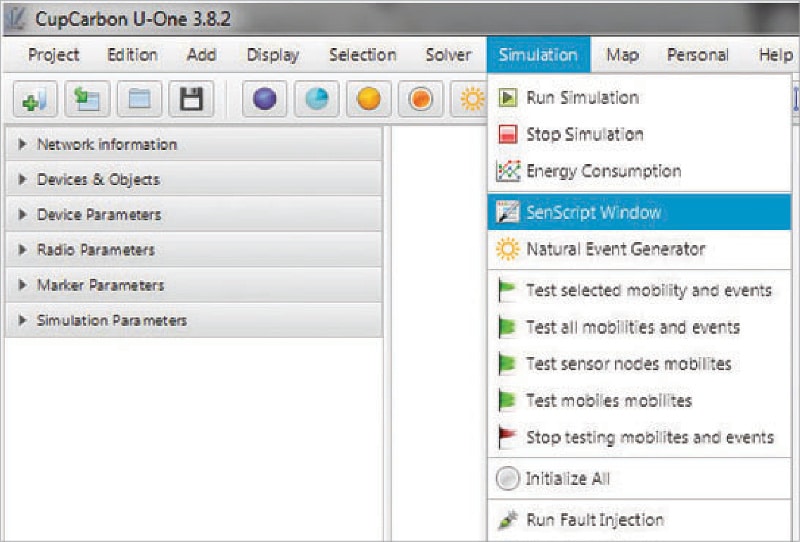Click the Device Parameters panel label

(x=99, y=214)
